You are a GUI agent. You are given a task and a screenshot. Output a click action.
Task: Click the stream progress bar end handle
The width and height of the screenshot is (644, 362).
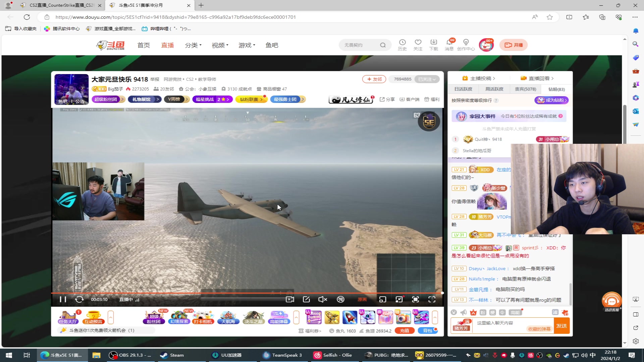click(442, 293)
